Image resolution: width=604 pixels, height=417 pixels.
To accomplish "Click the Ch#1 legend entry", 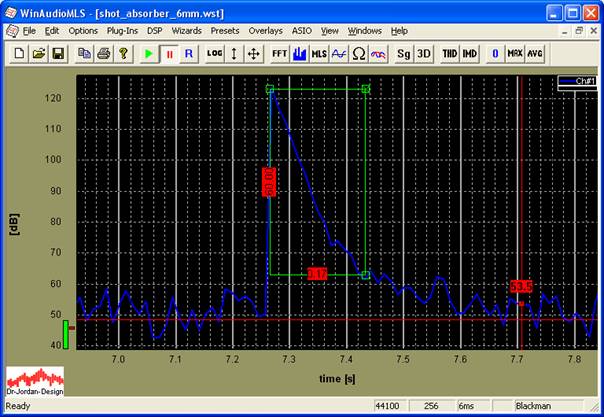I will click(578, 81).
